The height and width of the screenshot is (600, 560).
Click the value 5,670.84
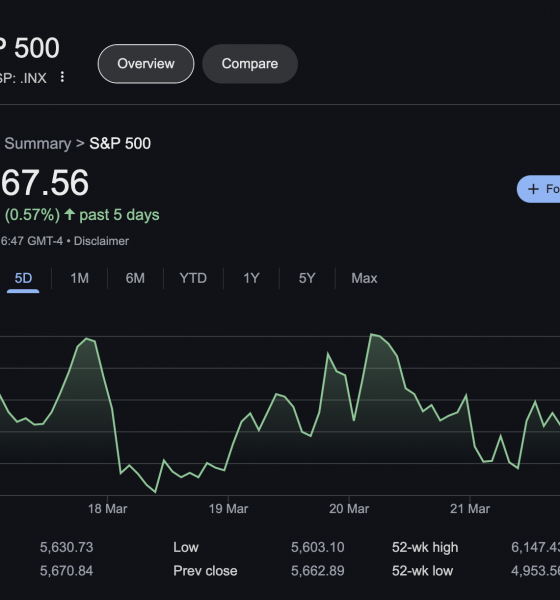pos(66,571)
